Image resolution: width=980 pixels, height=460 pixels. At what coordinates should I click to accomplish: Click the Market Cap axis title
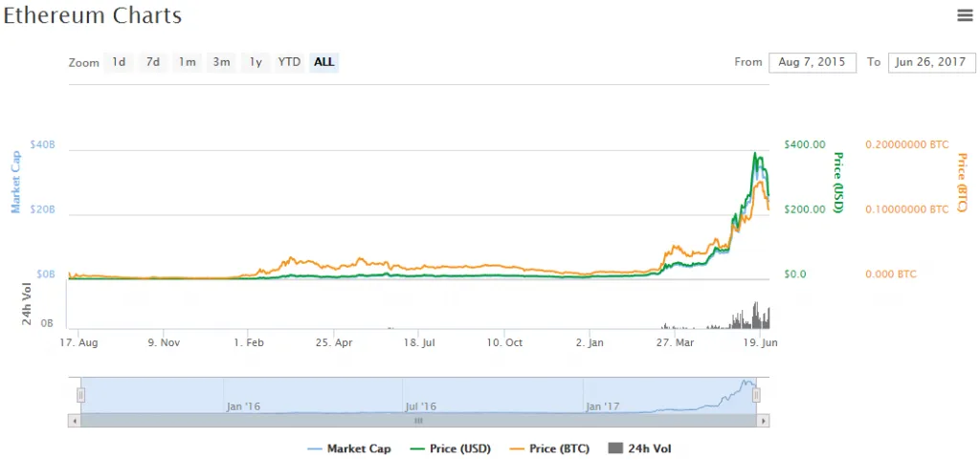pyautogui.click(x=15, y=182)
